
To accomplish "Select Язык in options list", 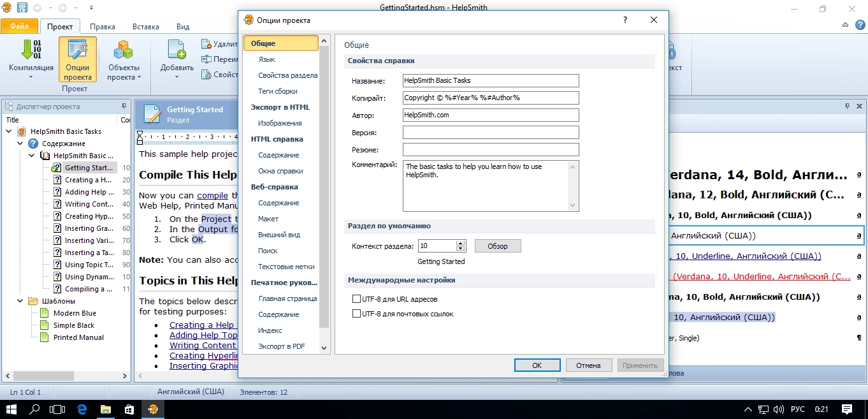I will point(267,59).
